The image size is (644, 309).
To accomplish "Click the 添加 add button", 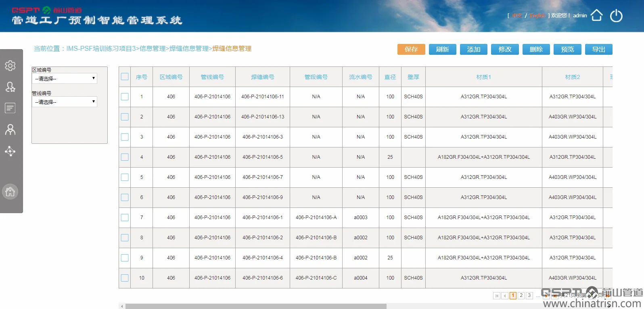I will 474,49.
